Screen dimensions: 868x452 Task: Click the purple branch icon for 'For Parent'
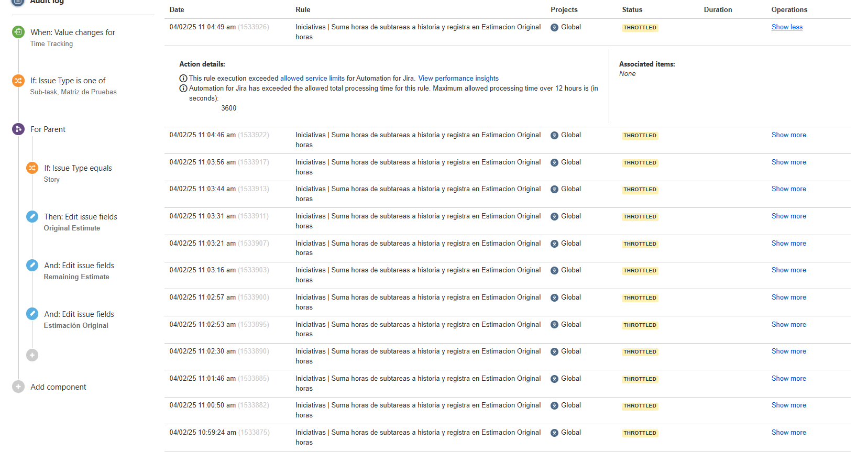[x=18, y=129]
